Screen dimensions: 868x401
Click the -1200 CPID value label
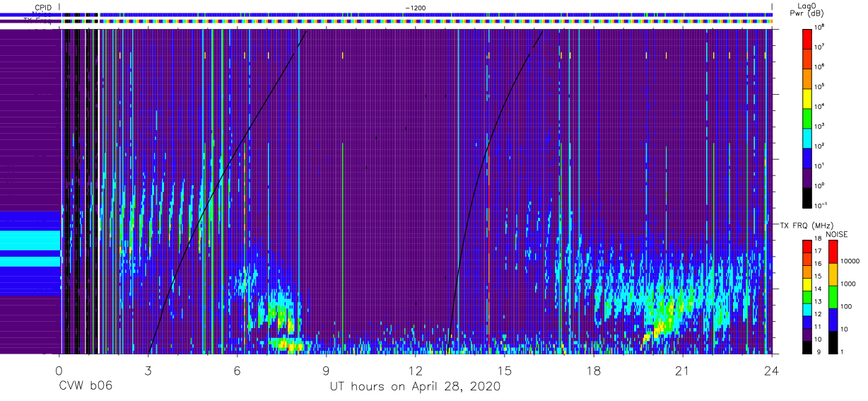pos(416,7)
